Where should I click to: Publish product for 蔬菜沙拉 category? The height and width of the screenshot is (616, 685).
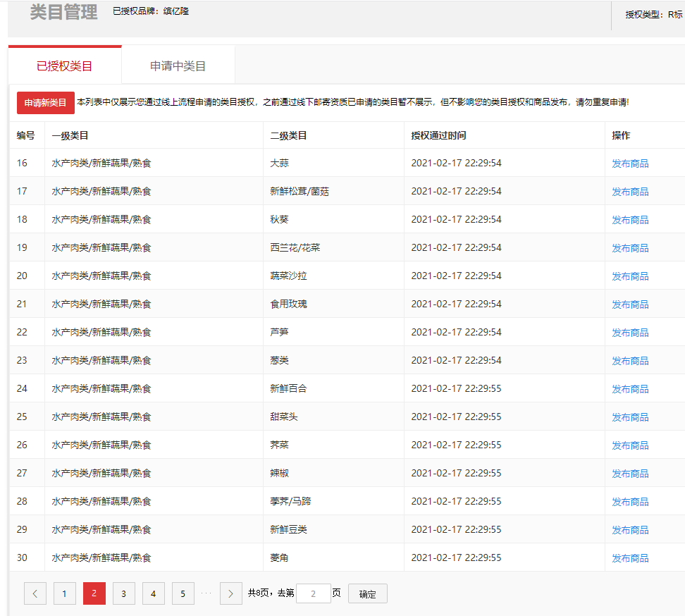[x=630, y=276]
